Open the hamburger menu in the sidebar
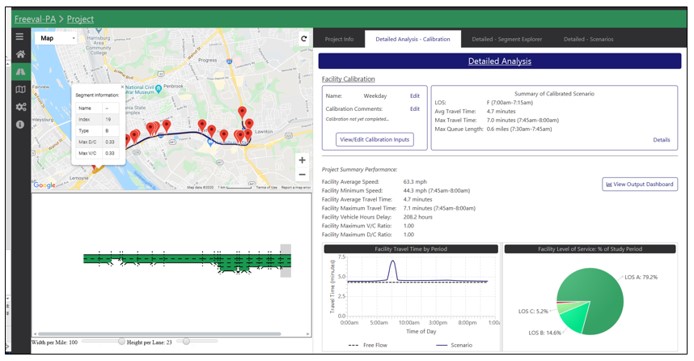Viewport: 694px width, 361px height. (20, 37)
